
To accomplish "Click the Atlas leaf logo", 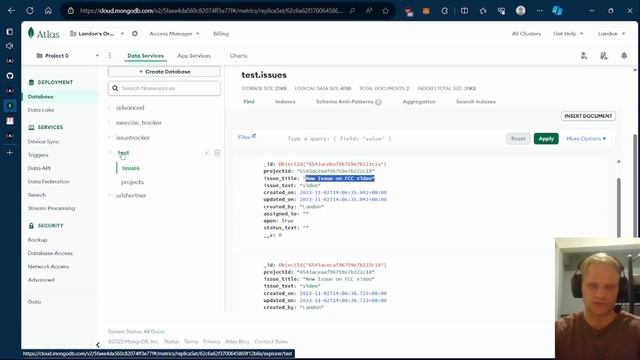I will point(31,33).
